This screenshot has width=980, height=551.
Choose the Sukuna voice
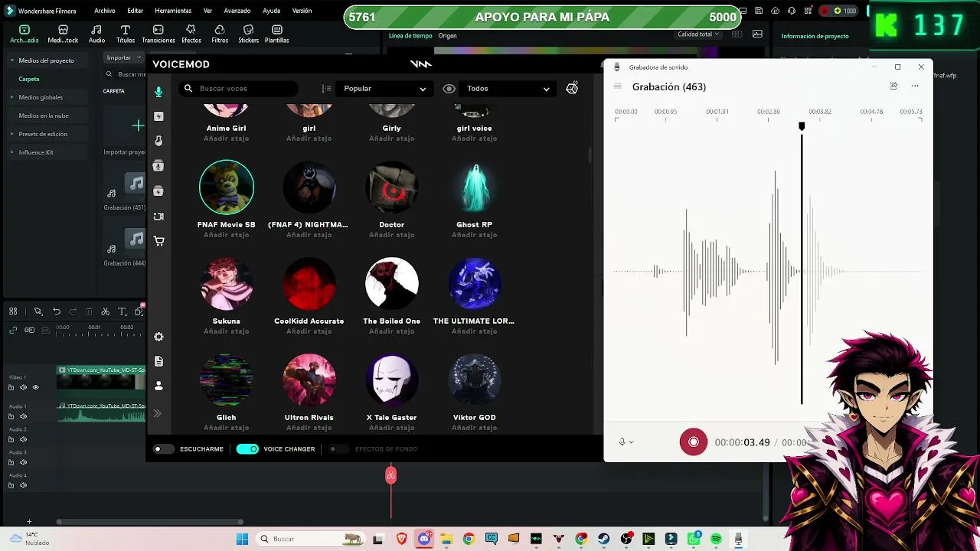click(x=226, y=283)
